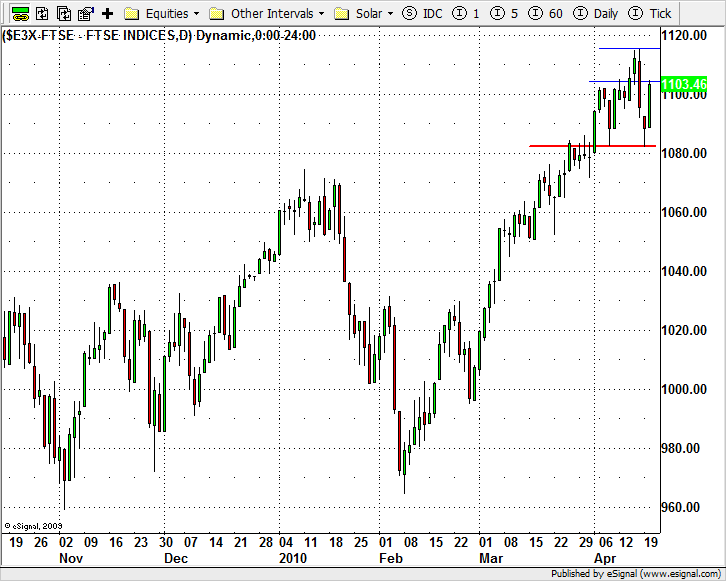This screenshot has width=726, height=581.
Task: Click the 16 date label
Action: [116, 542]
